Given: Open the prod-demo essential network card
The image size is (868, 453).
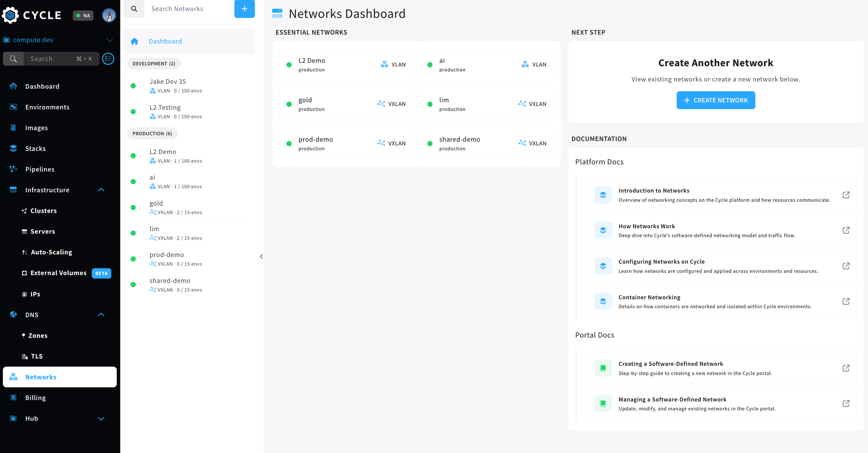Looking at the screenshot, I should (346, 143).
